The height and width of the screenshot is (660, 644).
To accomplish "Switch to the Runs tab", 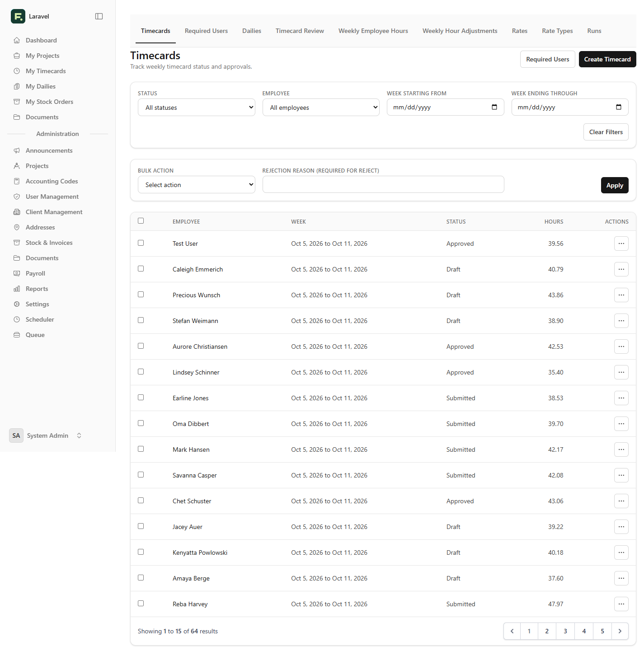I will pos(594,31).
